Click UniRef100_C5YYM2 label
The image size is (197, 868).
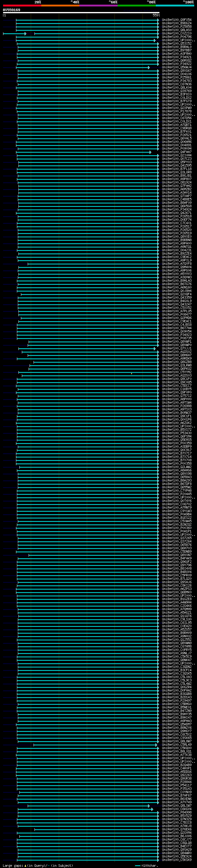[177, 372]
